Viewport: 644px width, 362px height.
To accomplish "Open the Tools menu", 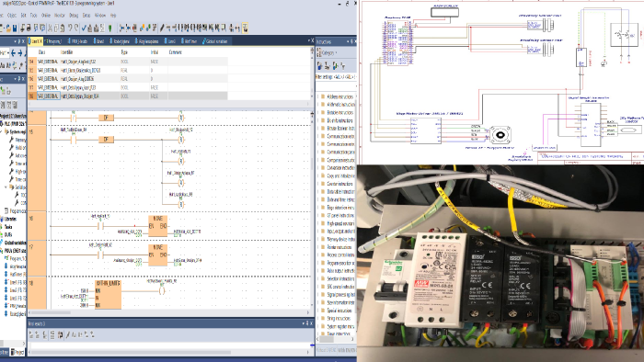I will point(33,16).
